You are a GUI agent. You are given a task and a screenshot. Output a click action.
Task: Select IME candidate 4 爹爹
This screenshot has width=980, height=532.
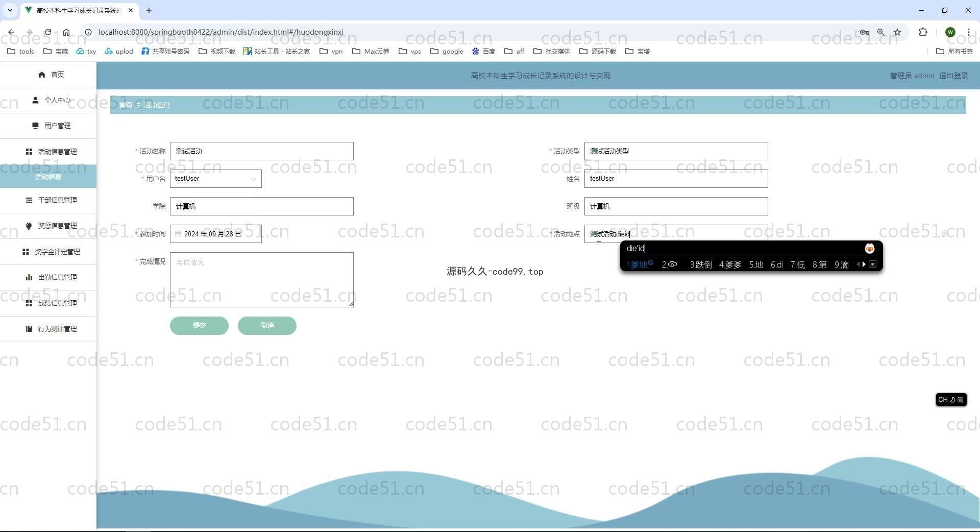tap(730, 264)
